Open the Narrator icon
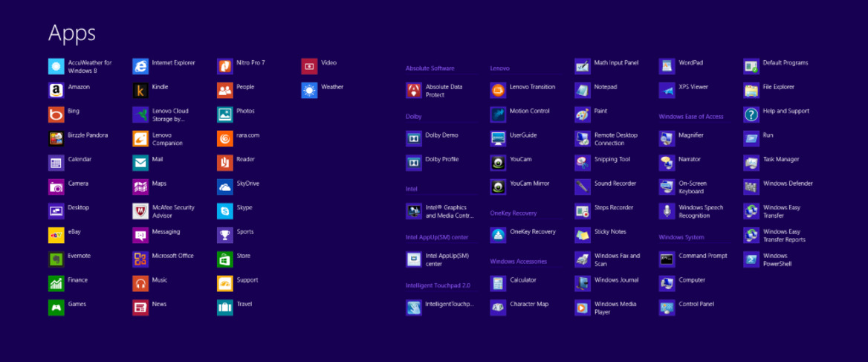The height and width of the screenshot is (362, 868). click(667, 163)
